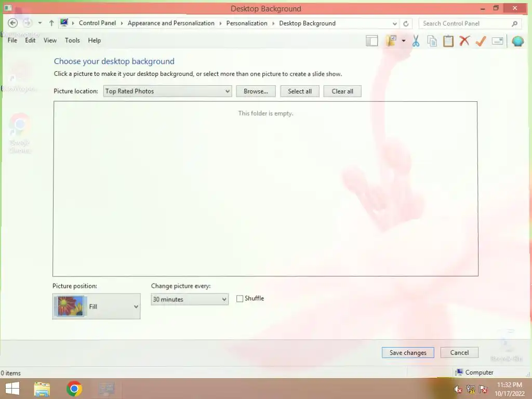Click the teal shell icon

pos(518,41)
